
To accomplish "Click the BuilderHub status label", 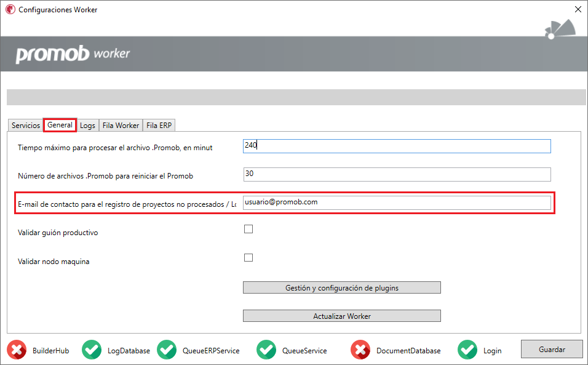I will click(x=50, y=351).
